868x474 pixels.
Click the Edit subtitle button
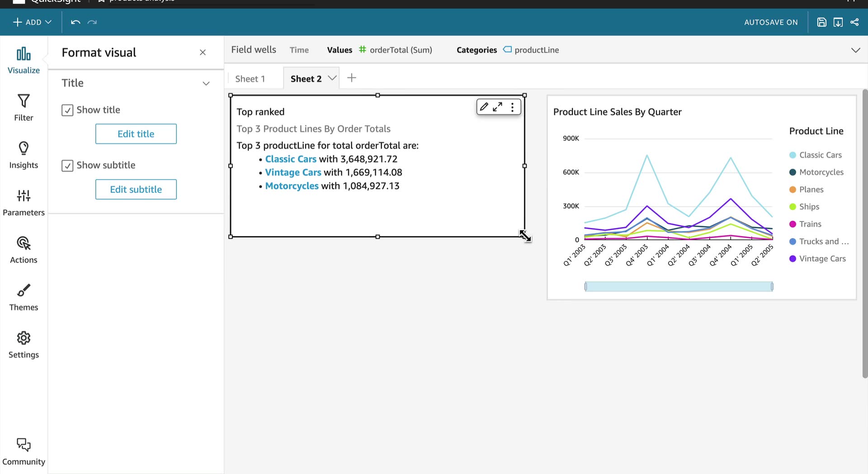click(x=136, y=190)
